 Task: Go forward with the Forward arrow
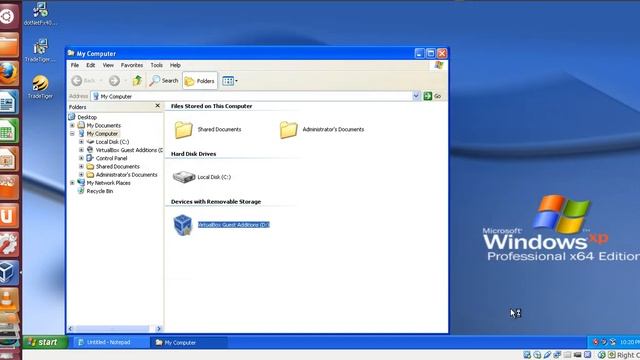pyautogui.click(x=114, y=81)
